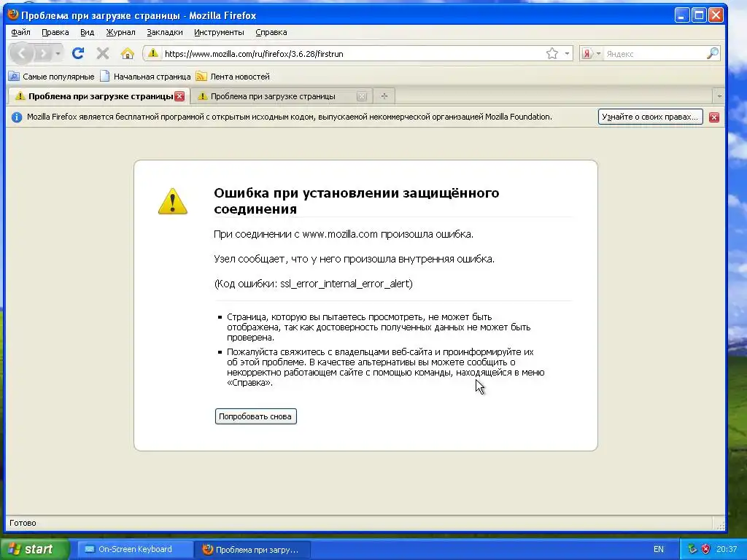Close the second inactive tab
The width and height of the screenshot is (747, 560).
362,96
